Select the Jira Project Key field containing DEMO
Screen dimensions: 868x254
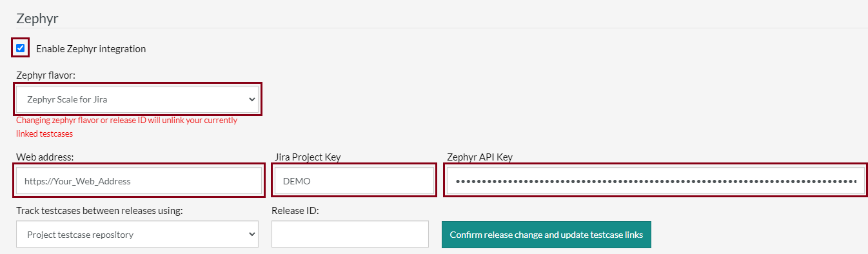click(x=353, y=181)
